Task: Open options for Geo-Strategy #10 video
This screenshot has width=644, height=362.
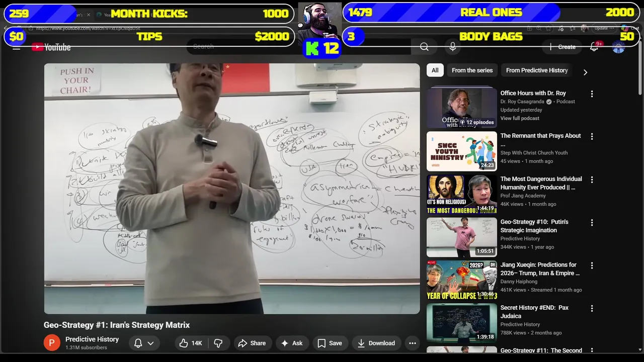Action: click(592, 222)
